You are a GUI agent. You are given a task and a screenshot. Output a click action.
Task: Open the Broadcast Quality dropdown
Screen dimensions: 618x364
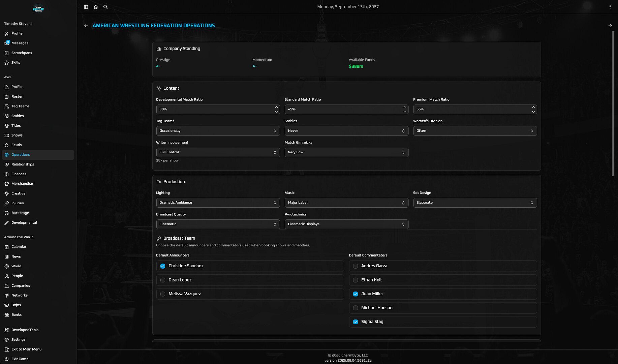pyautogui.click(x=218, y=224)
